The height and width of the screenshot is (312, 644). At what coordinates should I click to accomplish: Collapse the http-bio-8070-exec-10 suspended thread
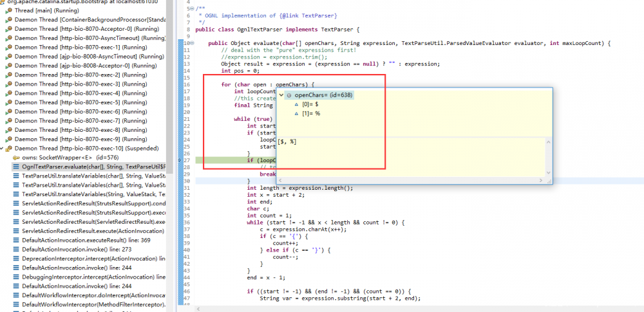point(3,149)
